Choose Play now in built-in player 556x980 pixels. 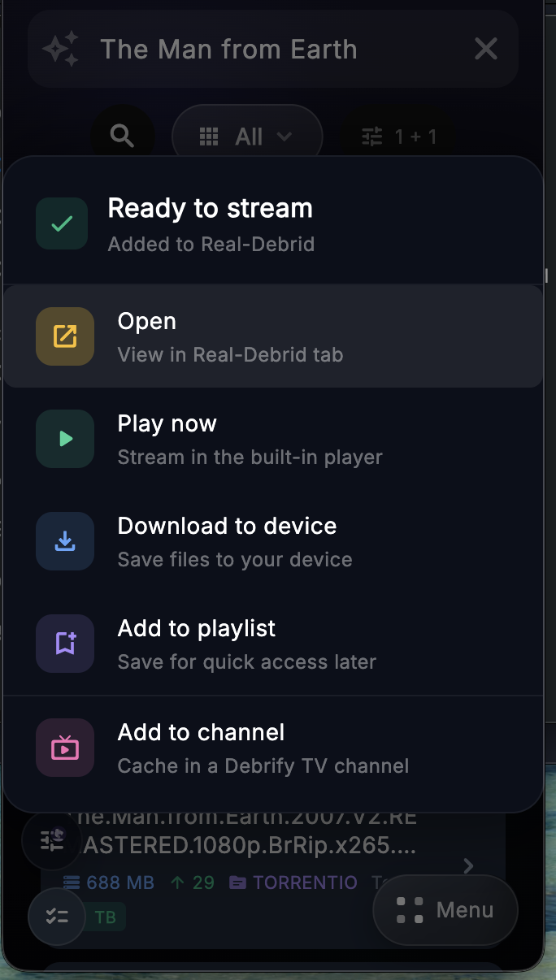(273, 439)
